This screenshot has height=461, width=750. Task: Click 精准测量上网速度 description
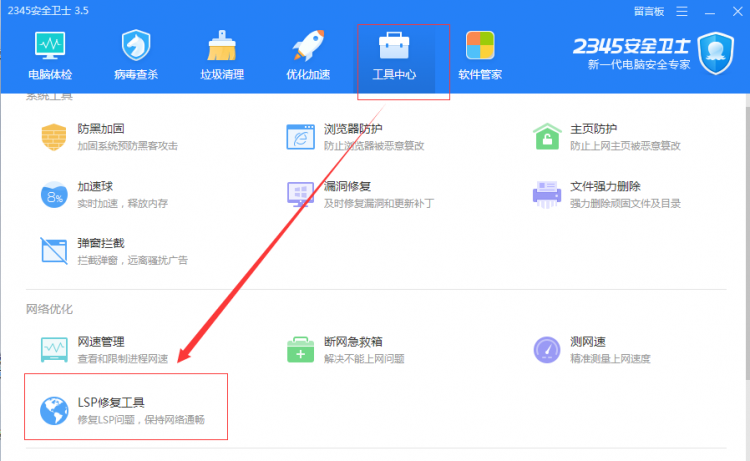(610, 359)
